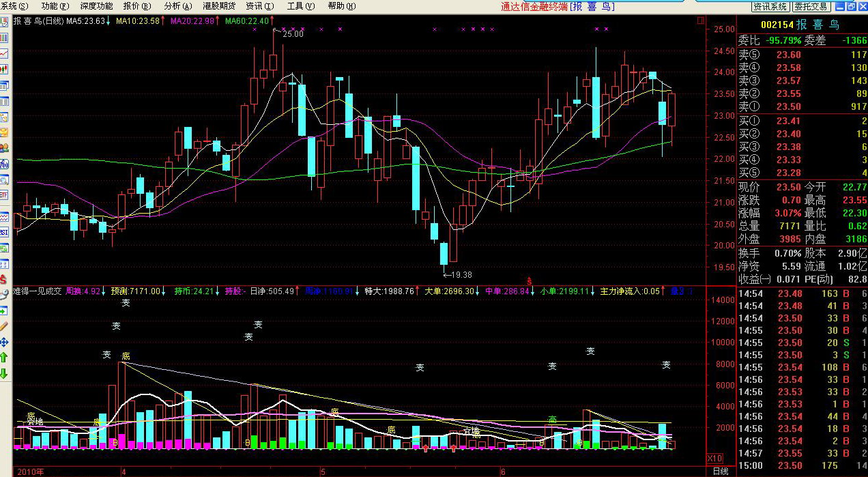Click the 委托交易 button
868x477 pixels.
(x=810, y=6)
